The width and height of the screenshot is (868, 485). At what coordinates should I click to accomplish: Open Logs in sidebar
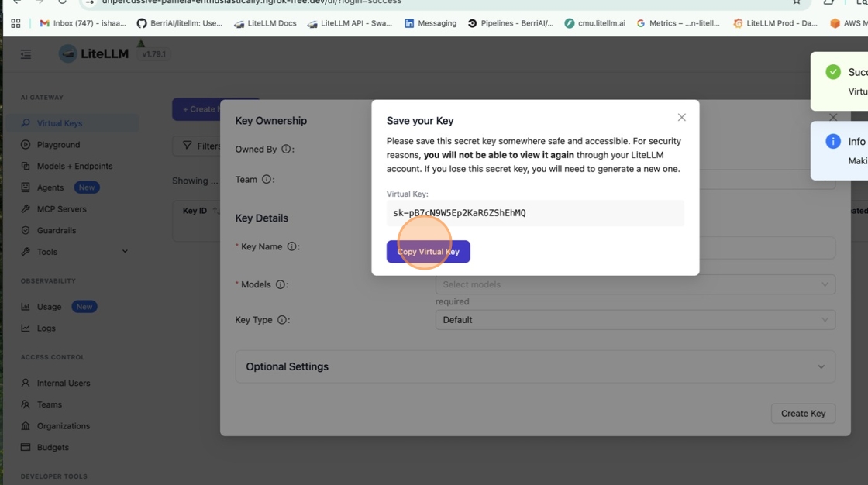[x=46, y=328]
